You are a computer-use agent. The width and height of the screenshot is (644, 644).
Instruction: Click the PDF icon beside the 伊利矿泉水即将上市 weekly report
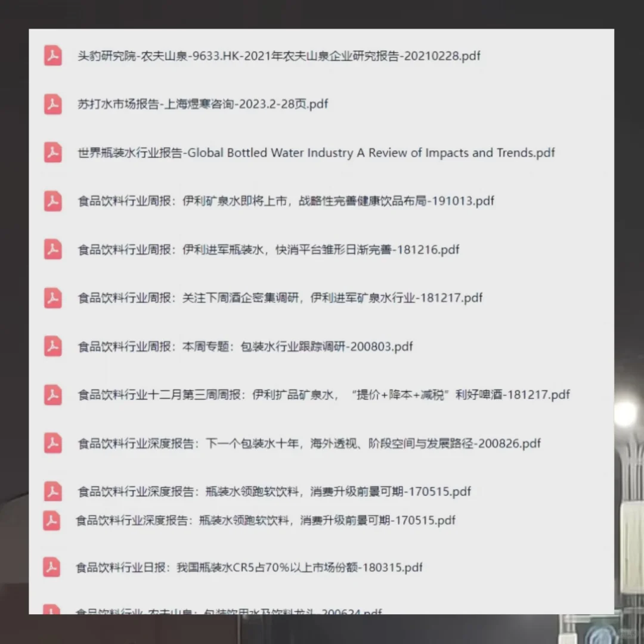[x=52, y=201]
